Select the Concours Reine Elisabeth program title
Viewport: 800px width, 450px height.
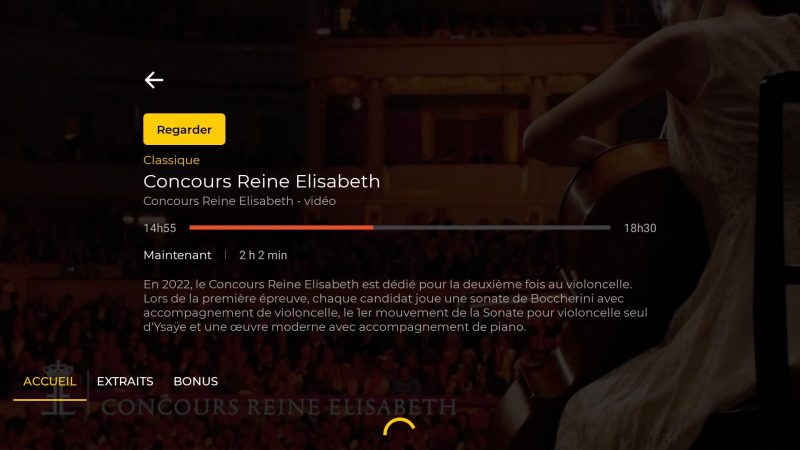click(262, 181)
